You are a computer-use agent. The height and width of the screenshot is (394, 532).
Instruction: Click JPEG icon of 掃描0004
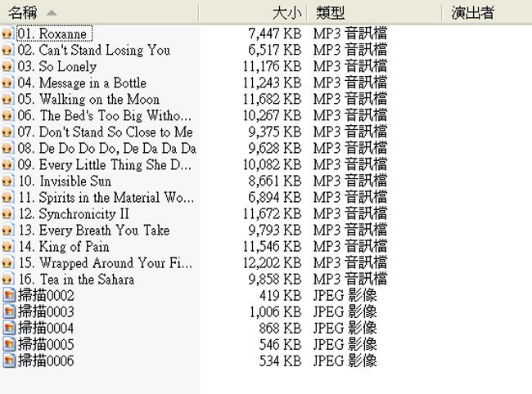(9, 328)
